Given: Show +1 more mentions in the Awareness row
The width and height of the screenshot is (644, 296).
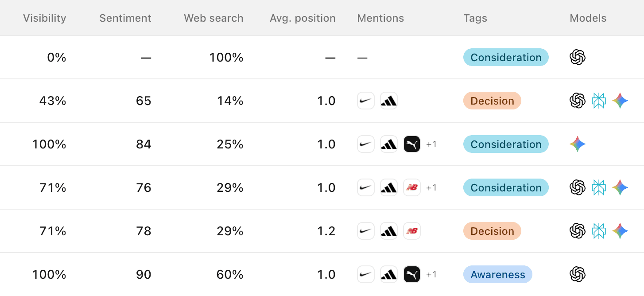Looking at the screenshot, I should click(x=431, y=274).
